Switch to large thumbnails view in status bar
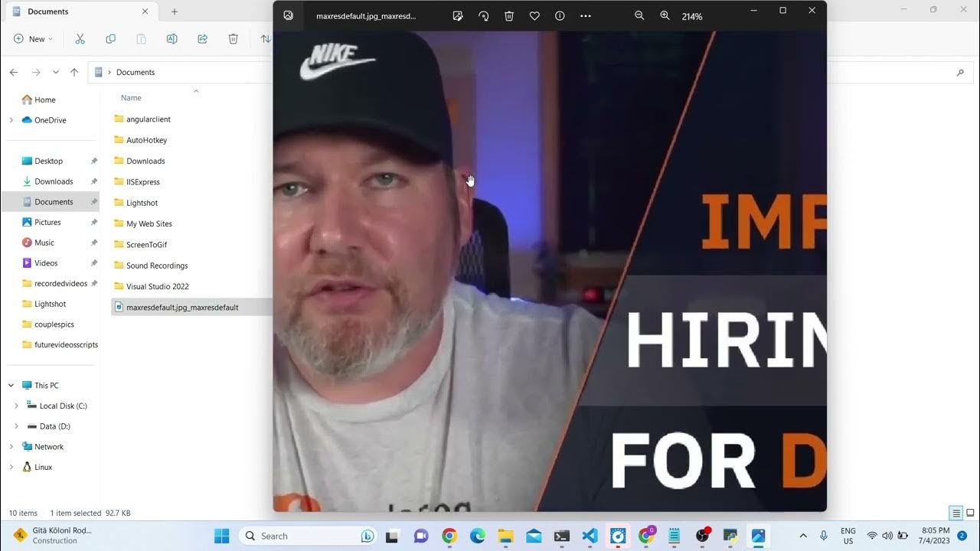The height and width of the screenshot is (551, 980). (970, 513)
